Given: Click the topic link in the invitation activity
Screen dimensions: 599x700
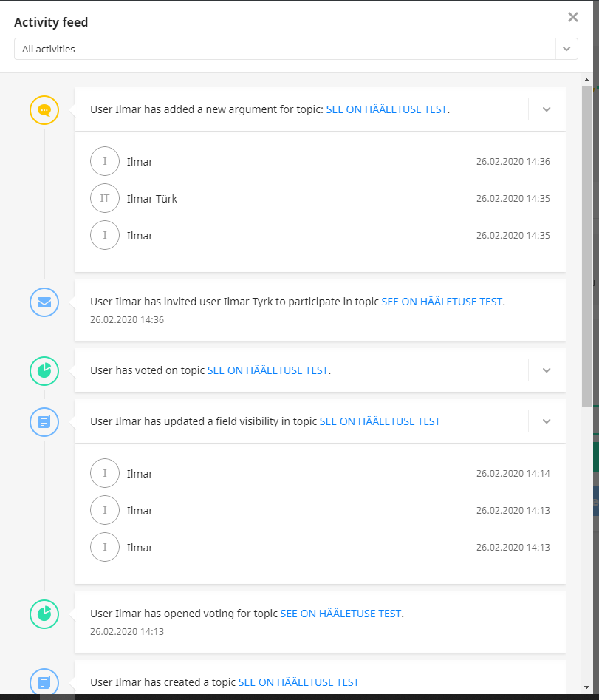Looking at the screenshot, I should [x=442, y=302].
